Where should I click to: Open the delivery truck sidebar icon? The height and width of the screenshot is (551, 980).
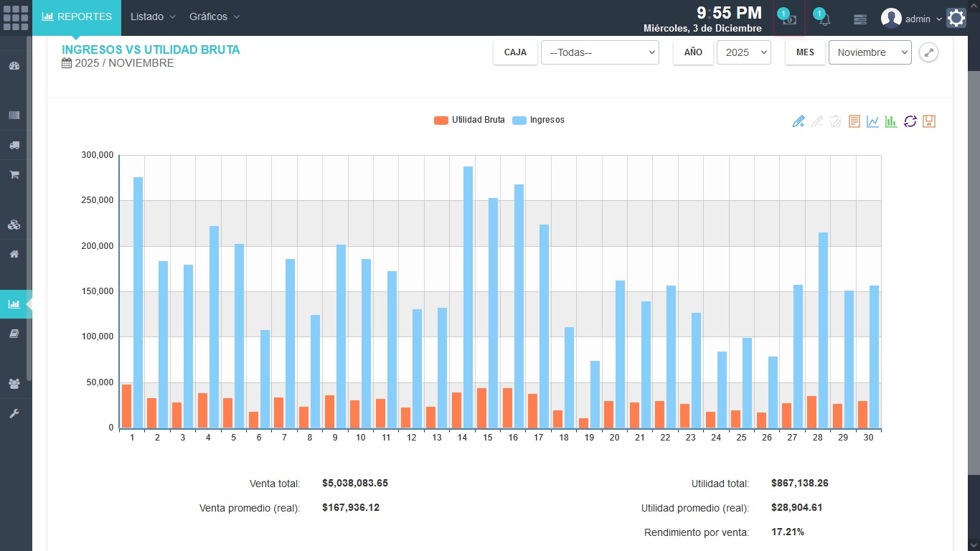point(14,145)
